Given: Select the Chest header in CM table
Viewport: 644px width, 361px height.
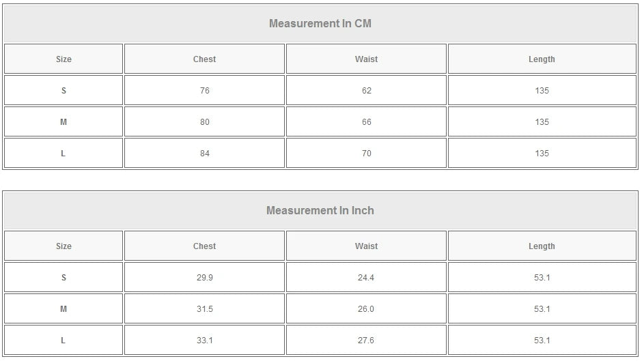Looking at the screenshot, I should coord(204,59).
